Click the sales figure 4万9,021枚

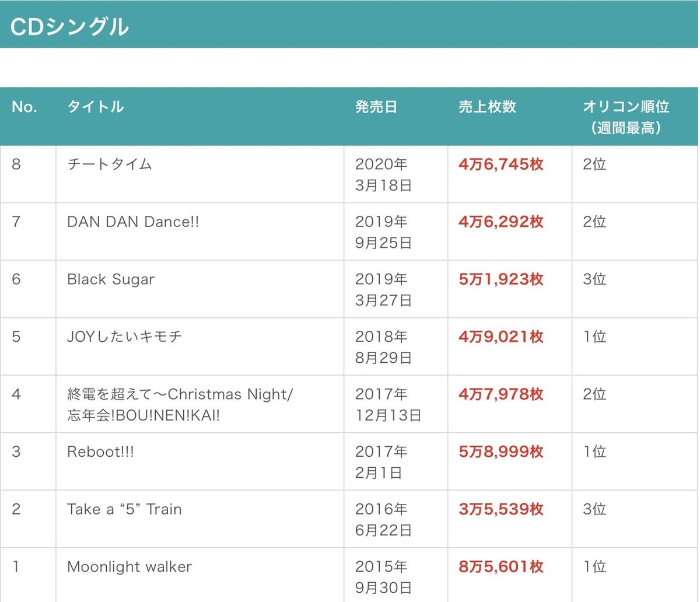point(501,337)
